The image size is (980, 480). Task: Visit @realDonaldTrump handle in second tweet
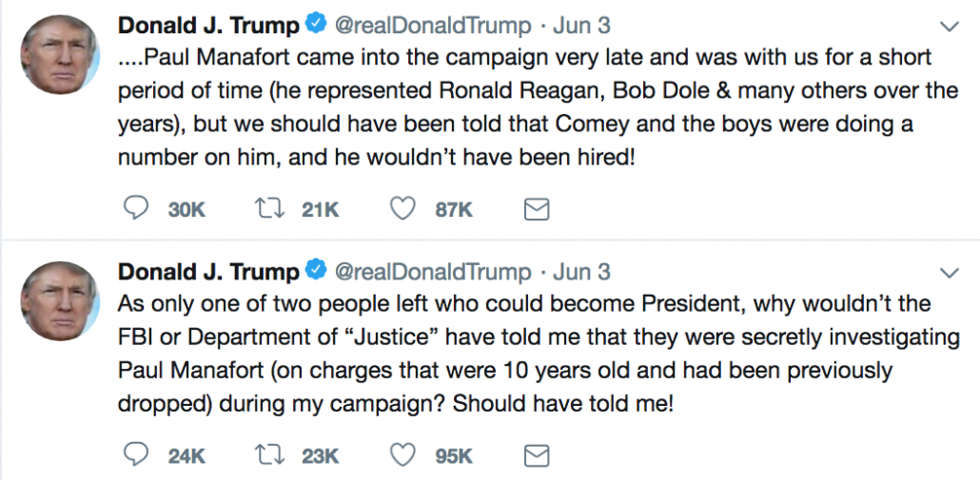pos(433,272)
